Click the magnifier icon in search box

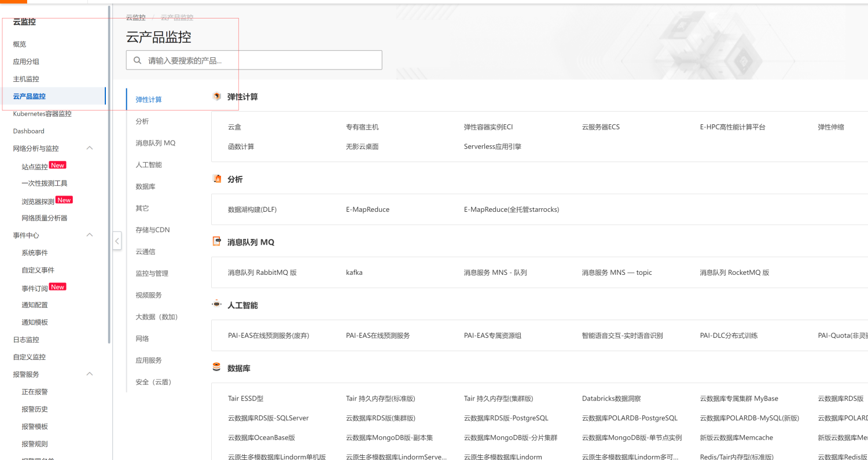(x=137, y=60)
